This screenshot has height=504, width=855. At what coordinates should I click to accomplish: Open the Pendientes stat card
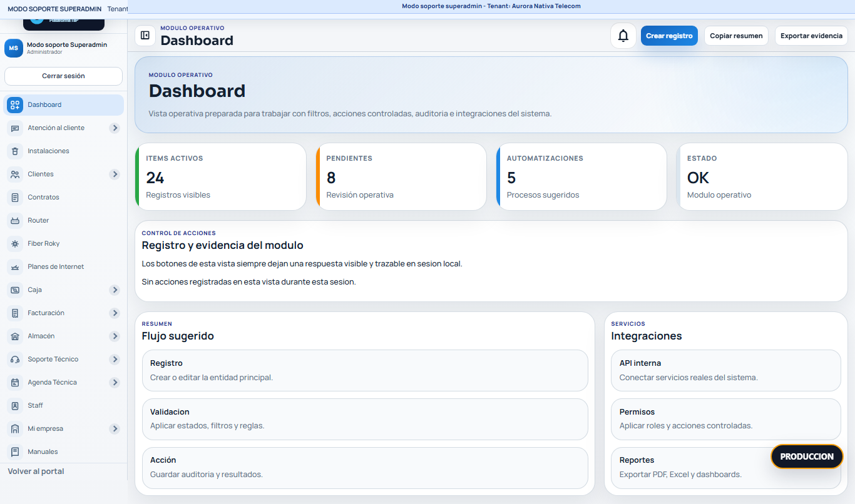[x=401, y=177]
